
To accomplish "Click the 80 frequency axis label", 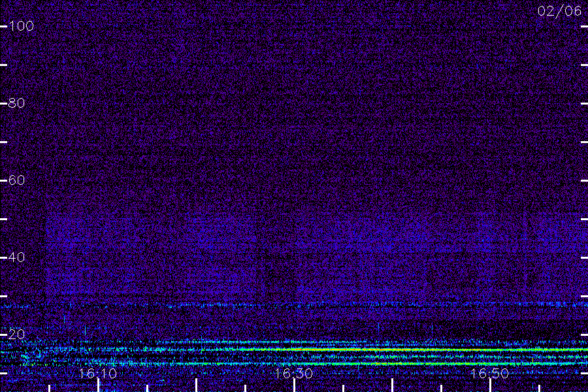I will click(16, 103).
